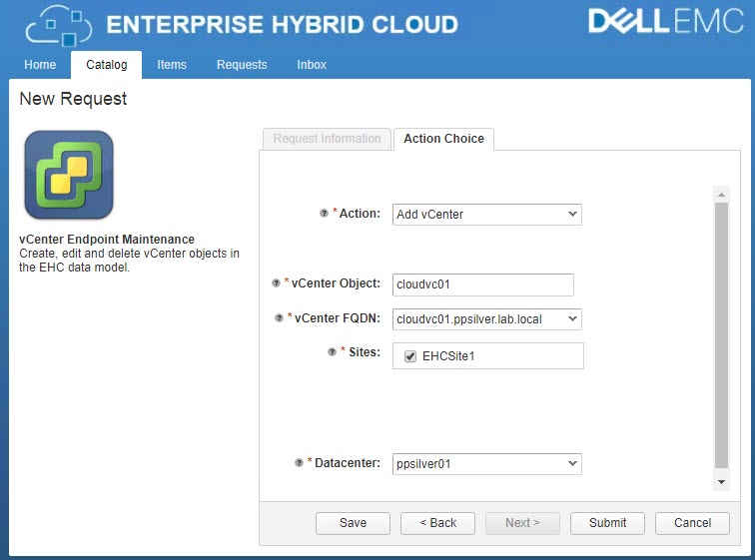Click the form's vertical scrollbar down arrow
755x560 pixels.
(x=722, y=482)
